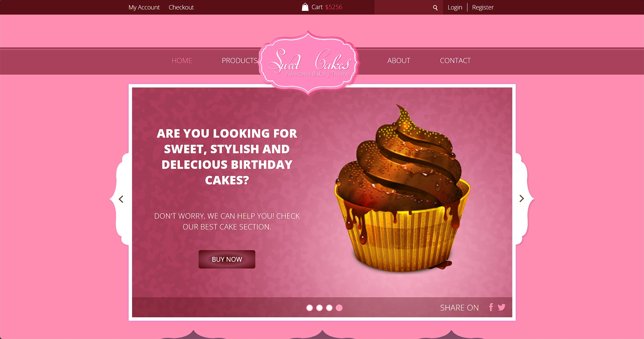The height and width of the screenshot is (339, 644).
Task: Click the search magnifier icon
Action: tap(435, 7)
